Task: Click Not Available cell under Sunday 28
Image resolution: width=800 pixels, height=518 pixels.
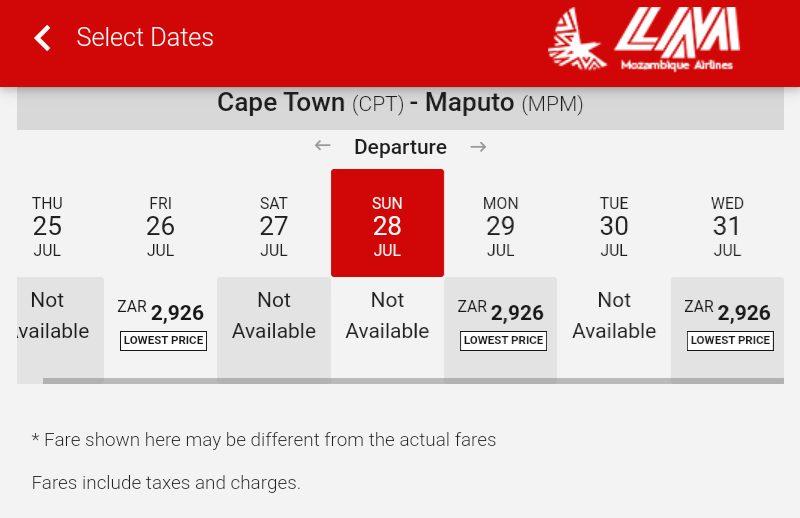Action: (387, 328)
